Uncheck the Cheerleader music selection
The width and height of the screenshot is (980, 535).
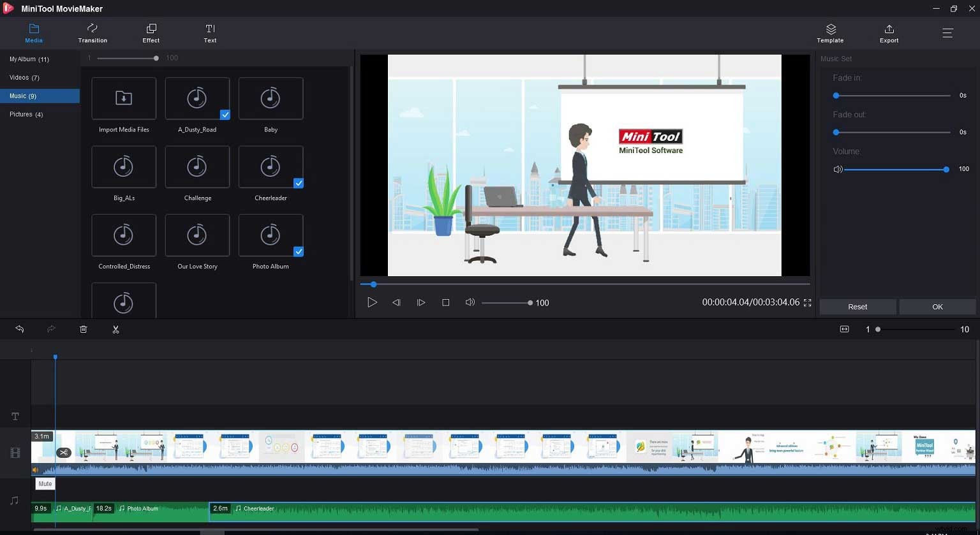coord(299,183)
